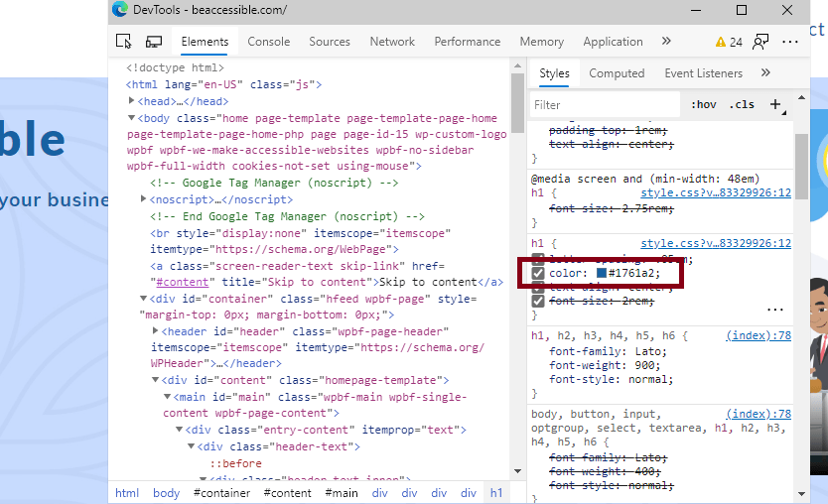Follow the #content href link
This screenshot has height=504, width=828.
pos(183,283)
